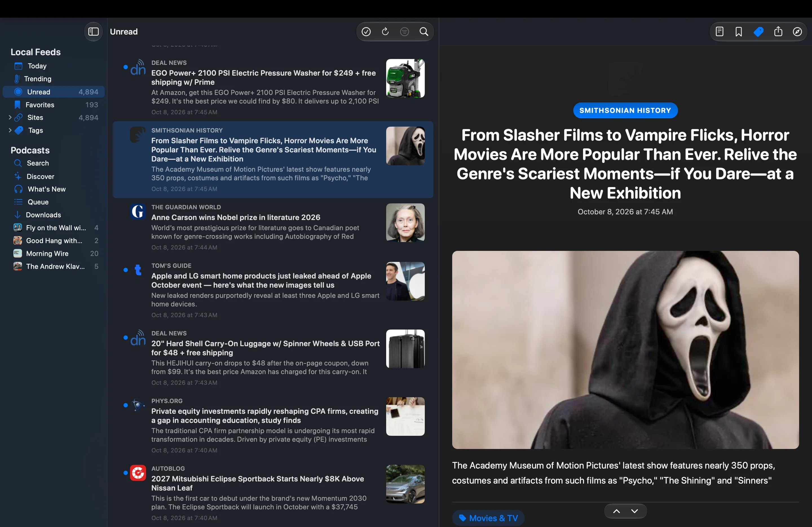
Task: Click the Tom's Guide feed logo icon
Action: click(x=138, y=270)
